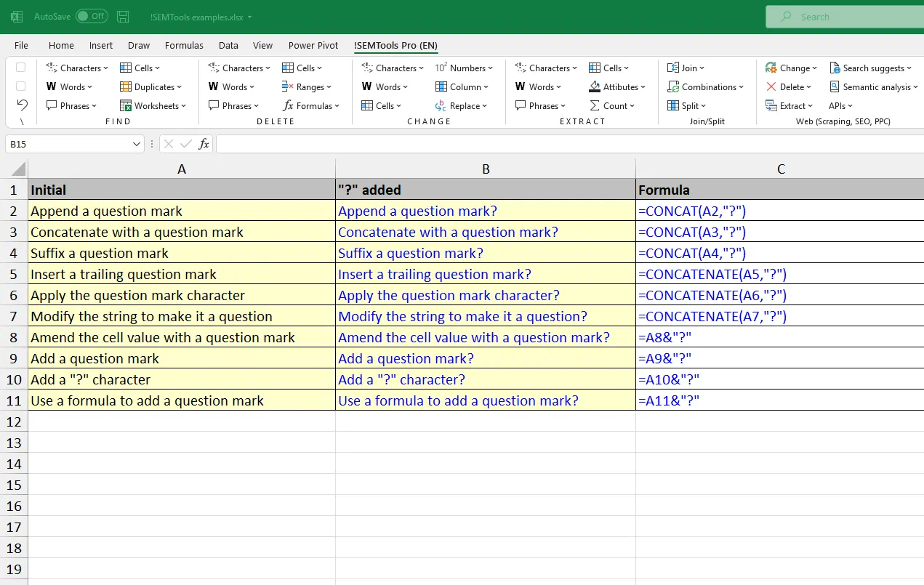924x585 pixels.
Task: Switch to the Insert tab
Action: pos(101,45)
